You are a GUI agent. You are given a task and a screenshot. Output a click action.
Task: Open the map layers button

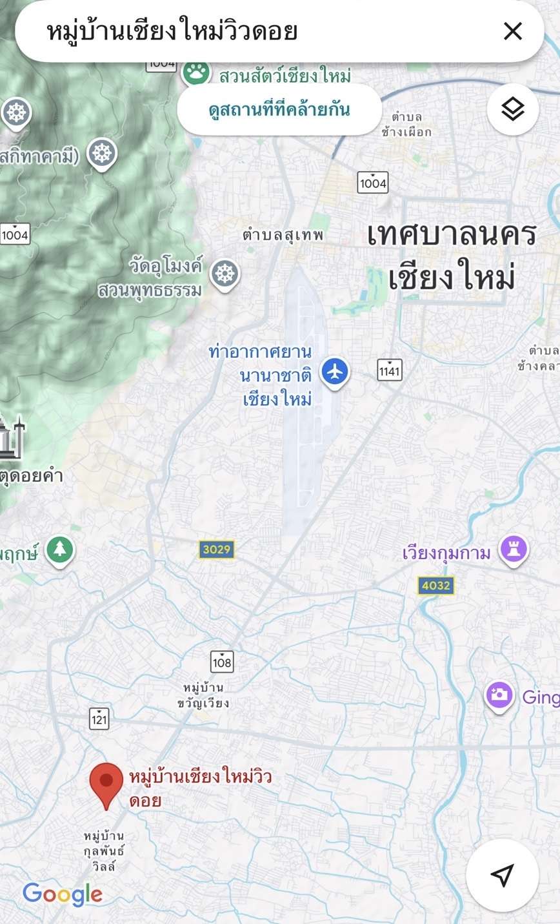[513, 110]
